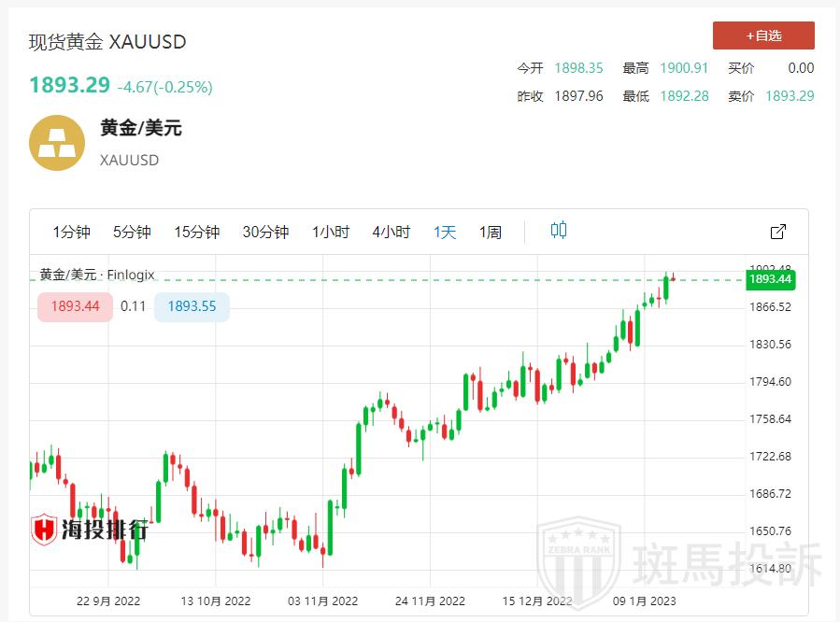Click the 海投排行 shield logo
This screenshot has width=840, height=622.
[x=44, y=530]
